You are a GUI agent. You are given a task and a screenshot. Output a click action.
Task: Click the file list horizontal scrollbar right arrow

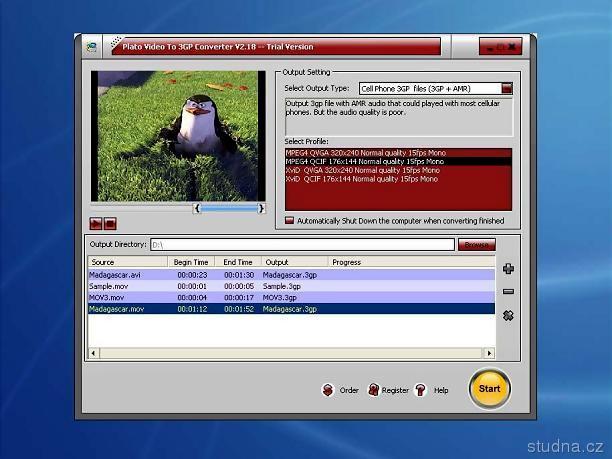click(x=490, y=353)
